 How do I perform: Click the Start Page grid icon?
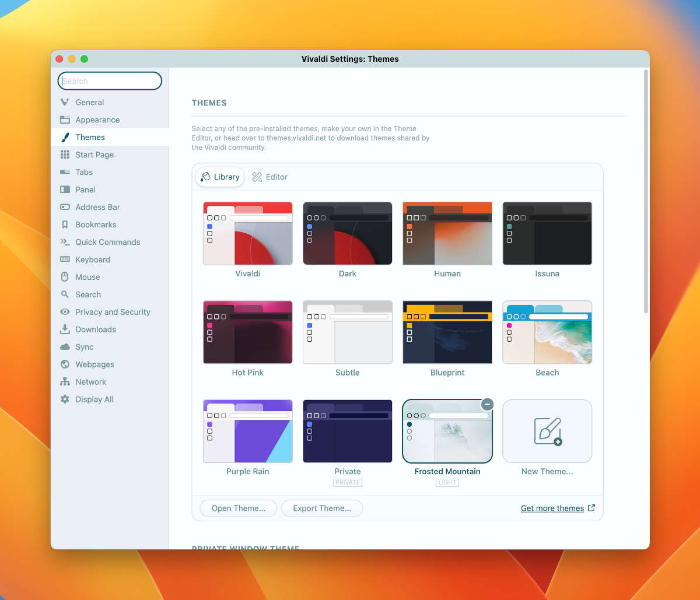click(65, 155)
